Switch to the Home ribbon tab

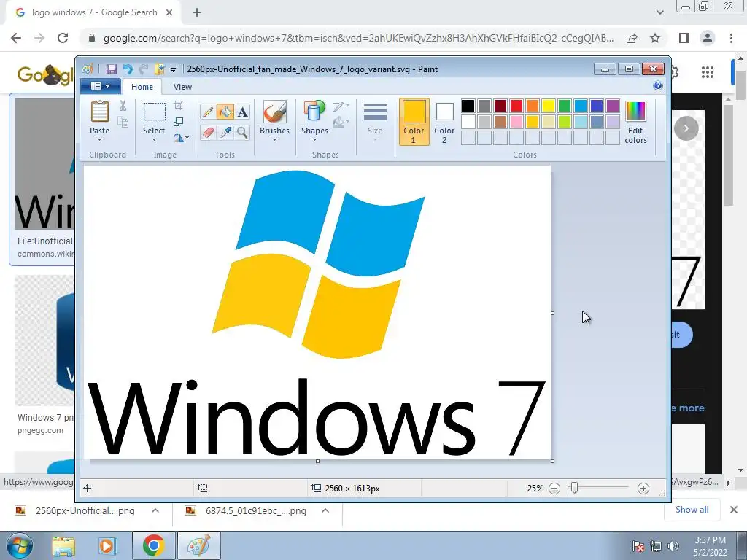click(x=142, y=87)
